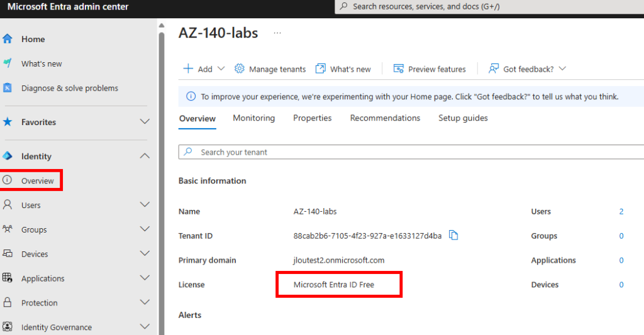The height and width of the screenshot is (335, 644).
Task: Click the Microsoft Entra ID Free text
Action: (333, 285)
